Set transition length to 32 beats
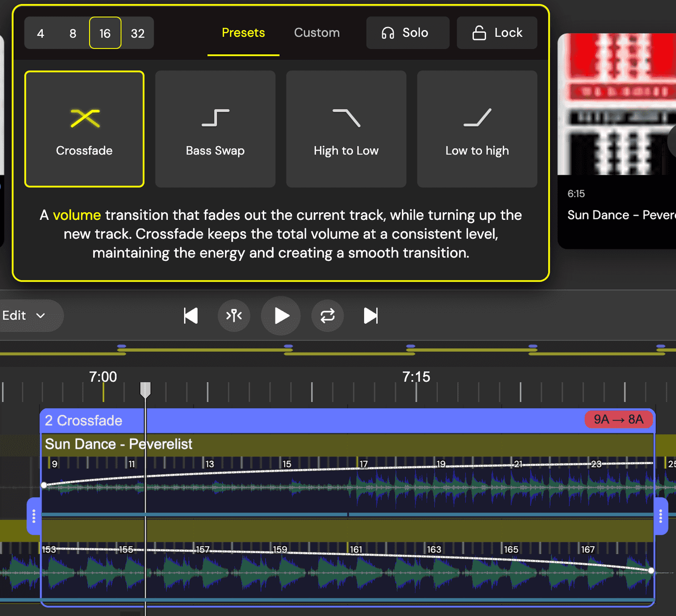Image resolution: width=676 pixels, height=616 pixels. pyautogui.click(x=138, y=33)
